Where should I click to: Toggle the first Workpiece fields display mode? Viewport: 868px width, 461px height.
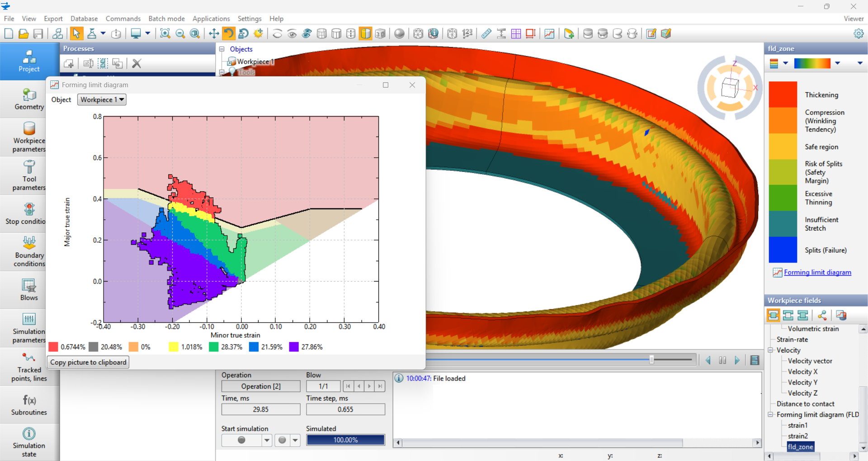click(773, 315)
